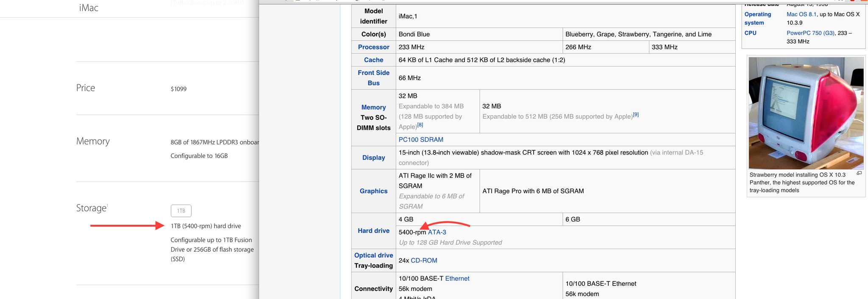Image resolution: width=868 pixels, height=299 pixels.
Task: Click the 266 MHz processor cell
Action: [606, 47]
